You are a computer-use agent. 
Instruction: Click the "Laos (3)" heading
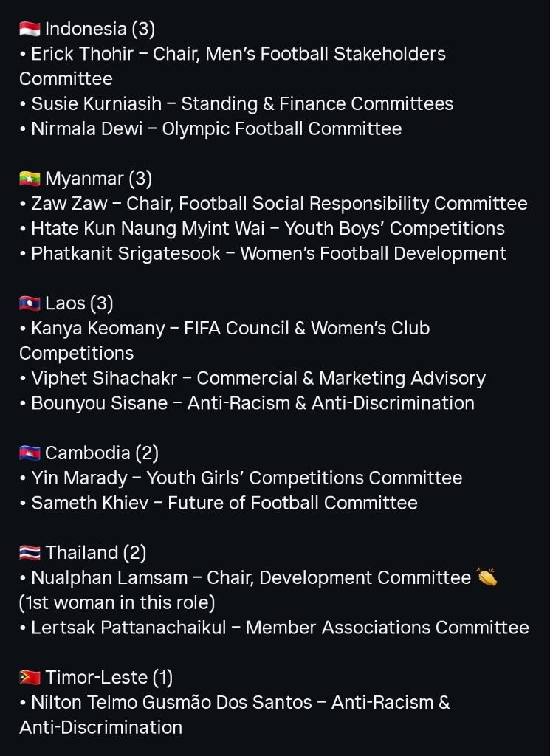[79, 303]
